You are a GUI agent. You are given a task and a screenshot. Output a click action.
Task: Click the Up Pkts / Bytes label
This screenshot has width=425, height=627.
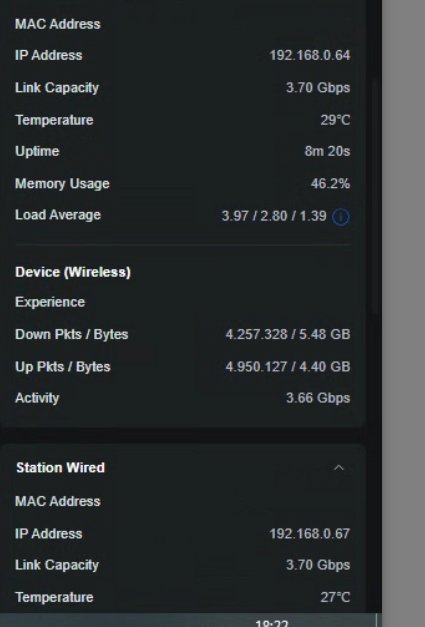62,367
